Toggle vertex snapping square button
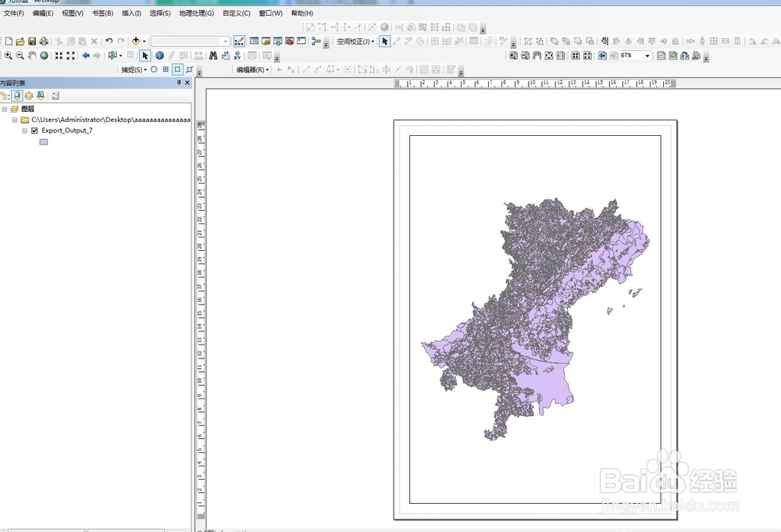The width and height of the screenshot is (781, 532). (177, 70)
